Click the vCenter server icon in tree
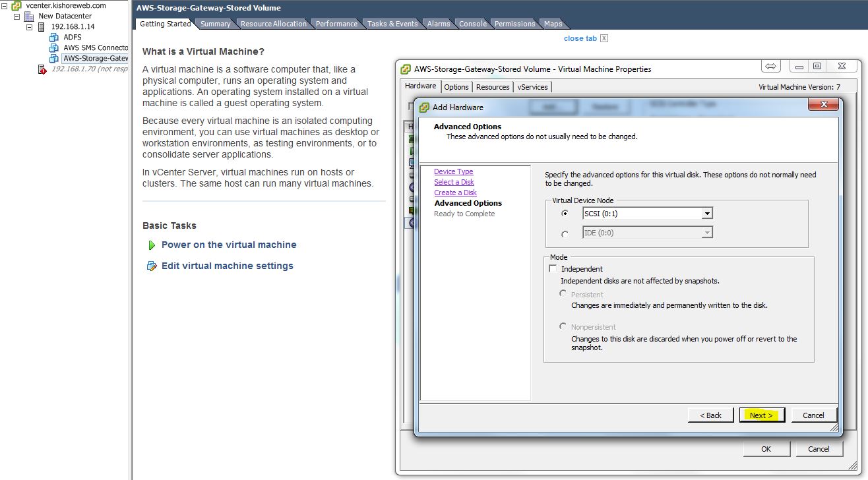The width and height of the screenshot is (868, 480). tap(16, 5)
